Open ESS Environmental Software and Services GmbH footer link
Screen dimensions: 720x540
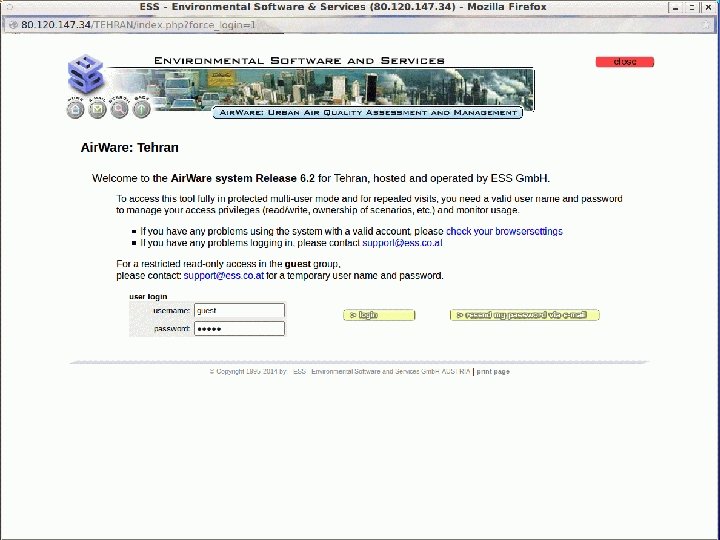tap(381, 371)
